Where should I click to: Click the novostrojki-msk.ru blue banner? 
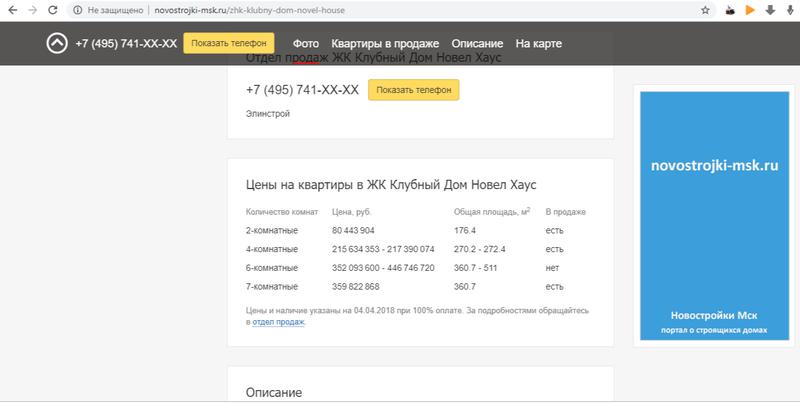(714, 216)
